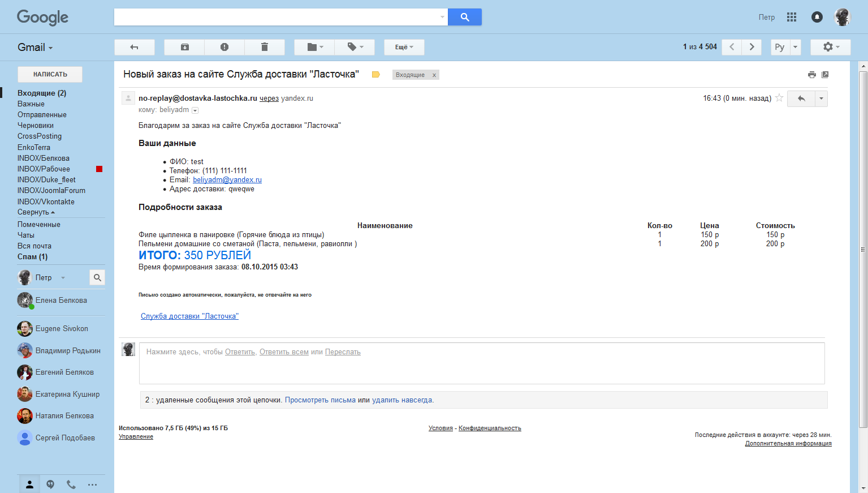
Task: Report this email as spam
Action: pos(224,47)
